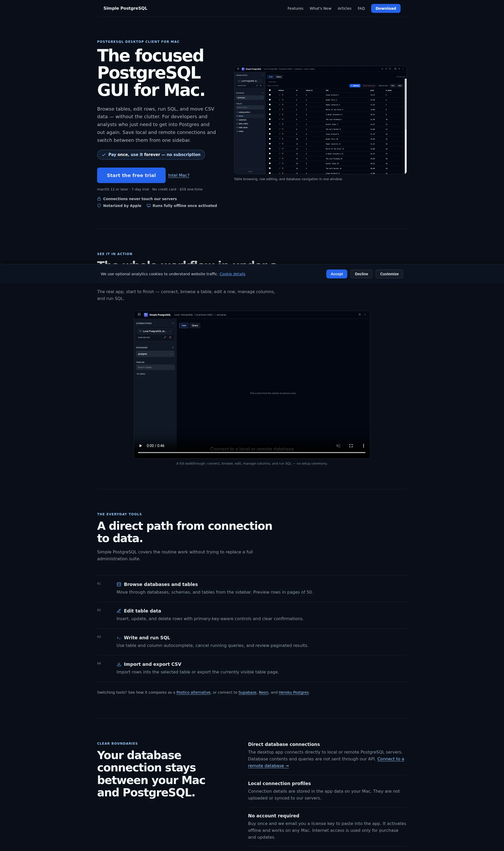This screenshot has height=851, width=504.
Task: Open the Heroku Postgres link
Action: pyautogui.click(x=294, y=692)
